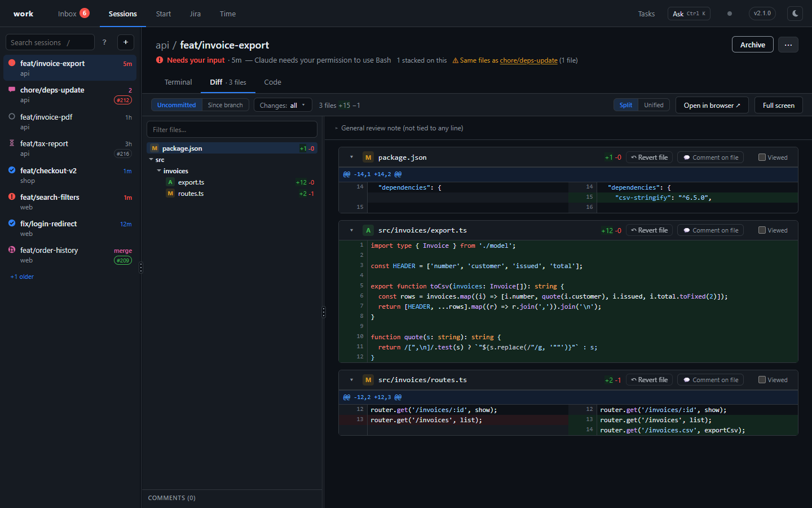
Task: Click Open in browser
Action: pos(712,105)
